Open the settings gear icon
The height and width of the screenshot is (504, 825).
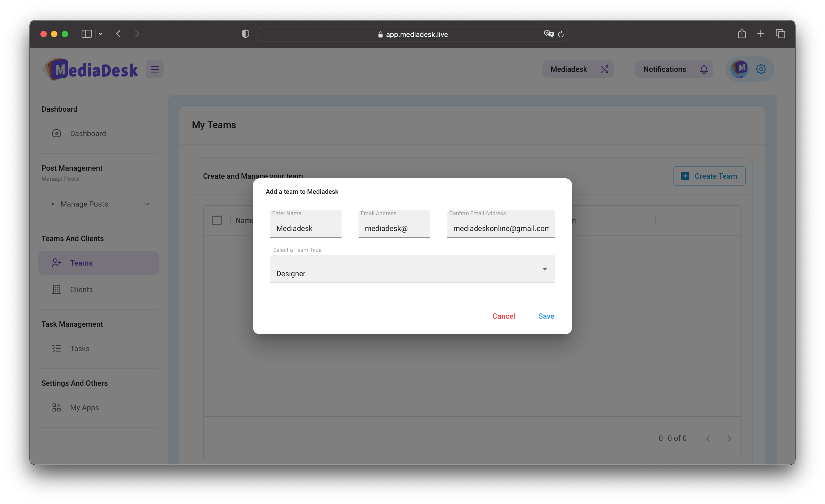(x=761, y=69)
